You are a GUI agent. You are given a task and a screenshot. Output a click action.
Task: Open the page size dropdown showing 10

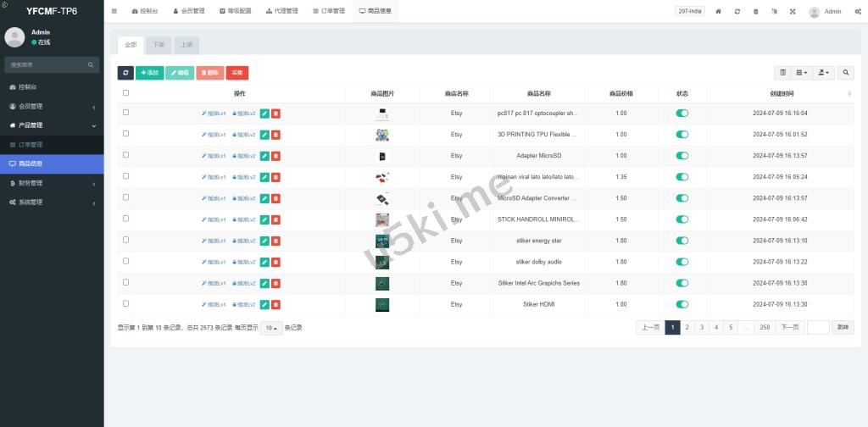tap(270, 328)
